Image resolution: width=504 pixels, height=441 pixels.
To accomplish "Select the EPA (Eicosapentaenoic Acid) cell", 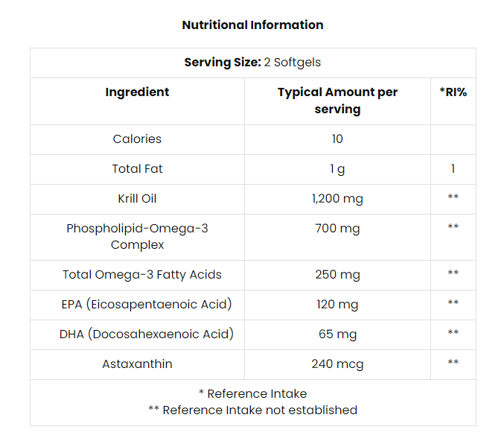I will pos(147,304).
